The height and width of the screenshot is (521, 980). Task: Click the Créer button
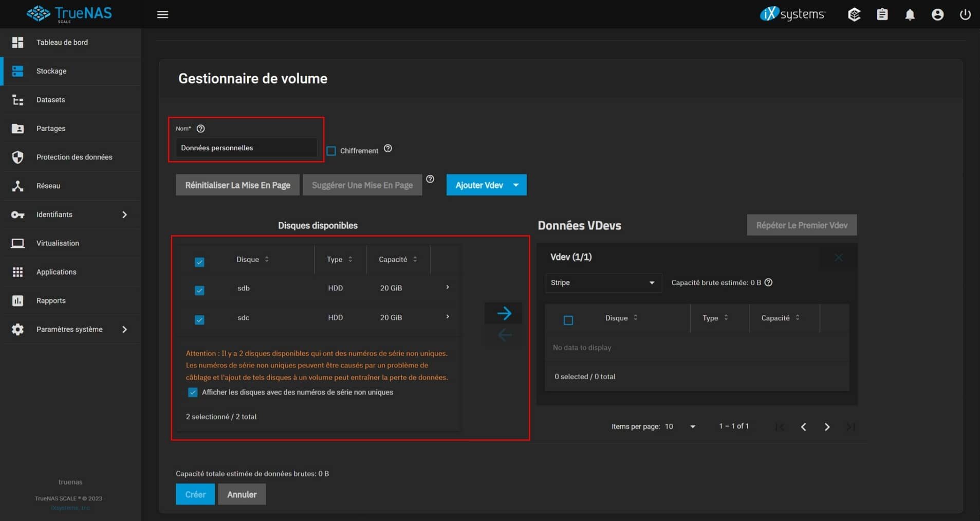point(195,494)
